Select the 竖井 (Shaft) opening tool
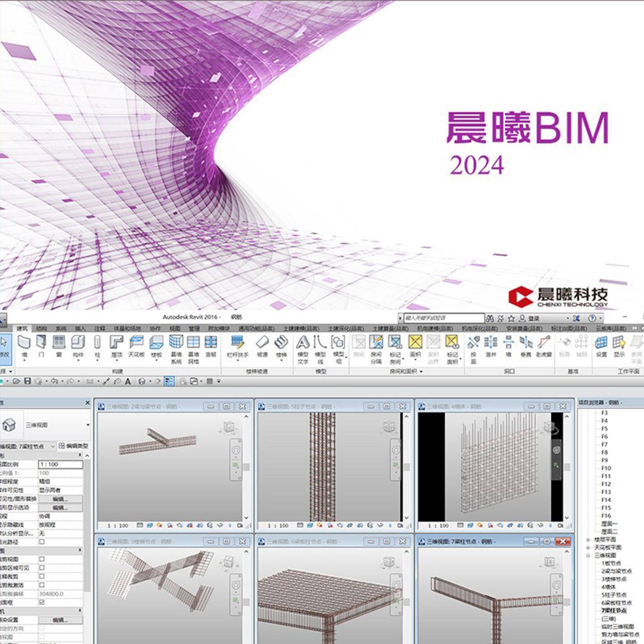The width and height of the screenshot is (644, 644). click(x=491, y=346)
